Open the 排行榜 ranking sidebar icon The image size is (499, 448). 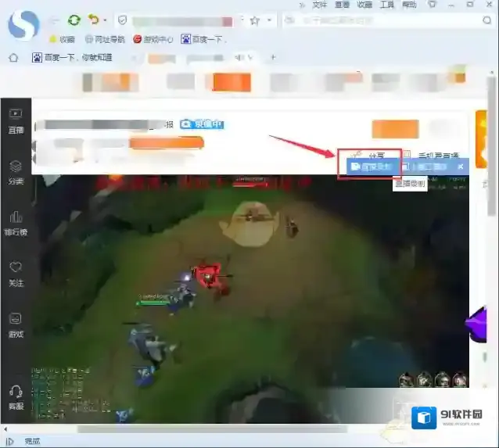click(x=15, y=222)
